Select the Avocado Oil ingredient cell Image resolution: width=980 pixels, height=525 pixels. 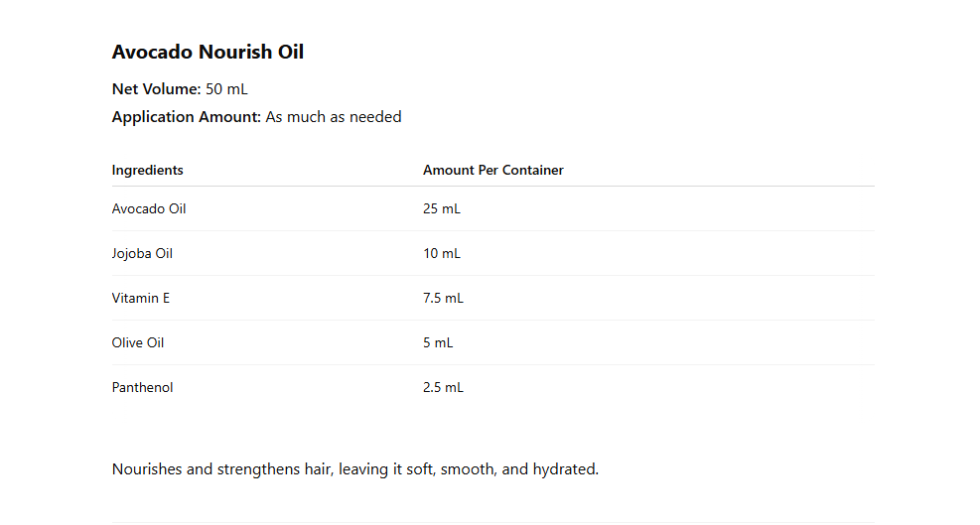pos(149,209)
